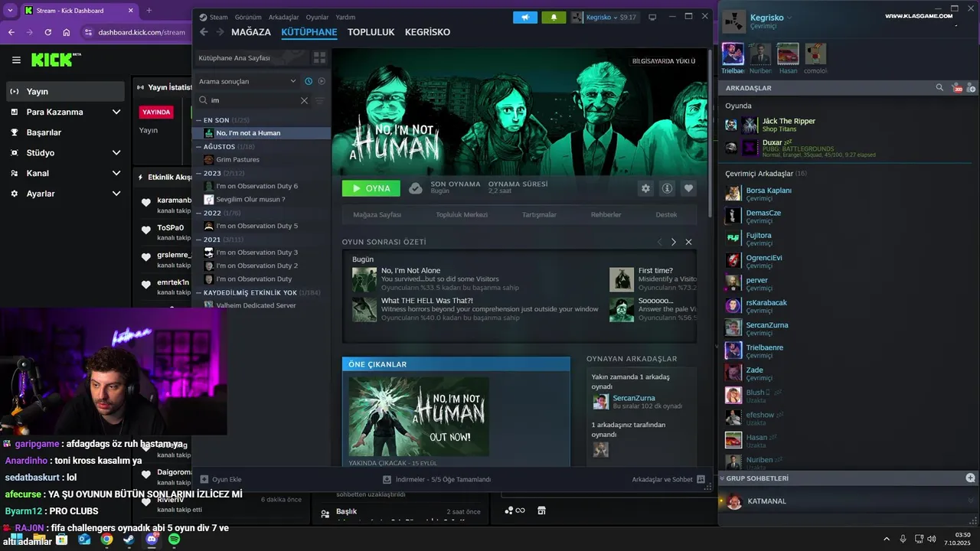Viewport: 980px width, 551px height.
Task: Open Steam announcements megaphone icon
Action: [525, 17]
